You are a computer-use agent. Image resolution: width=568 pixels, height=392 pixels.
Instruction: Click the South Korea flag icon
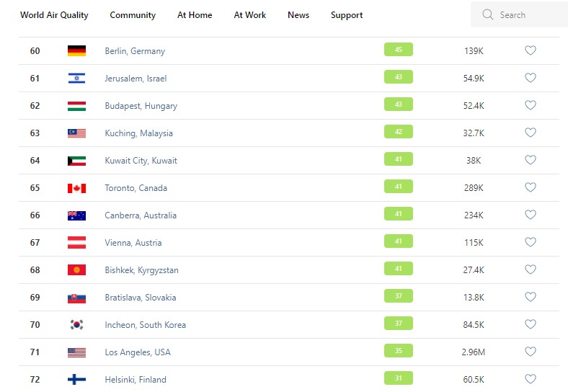76,325
